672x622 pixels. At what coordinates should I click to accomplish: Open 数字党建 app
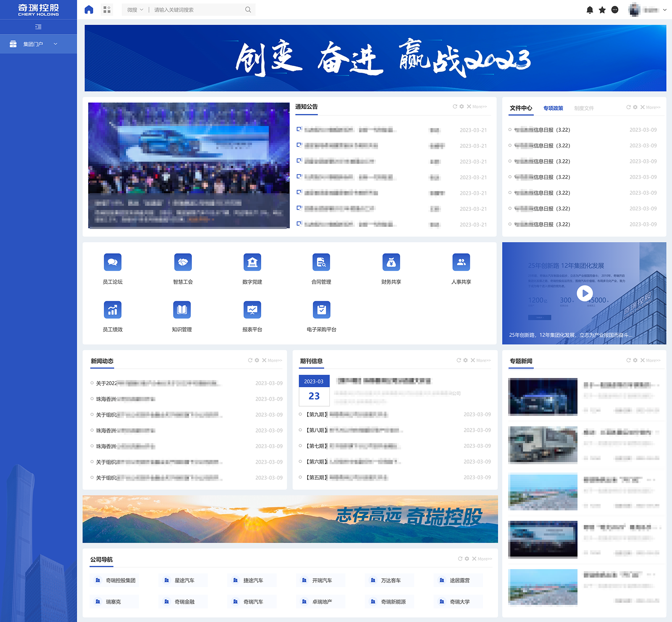tap(252, 269)
